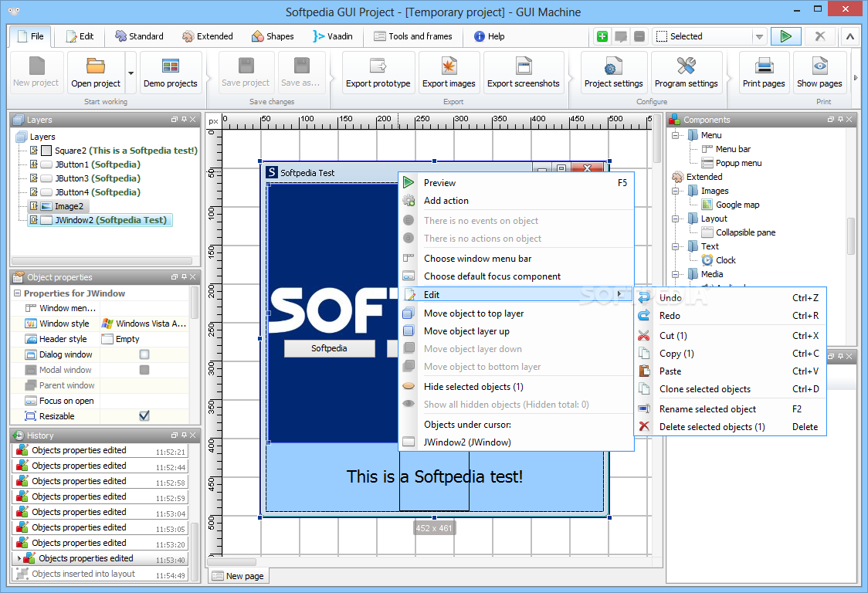Screen dimensions: 868x593
Task: Open the Tools and frames tab
Action: [413, 36]
